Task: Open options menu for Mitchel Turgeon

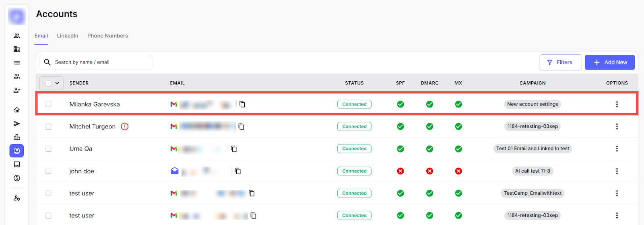Action: tap(617, 126)
